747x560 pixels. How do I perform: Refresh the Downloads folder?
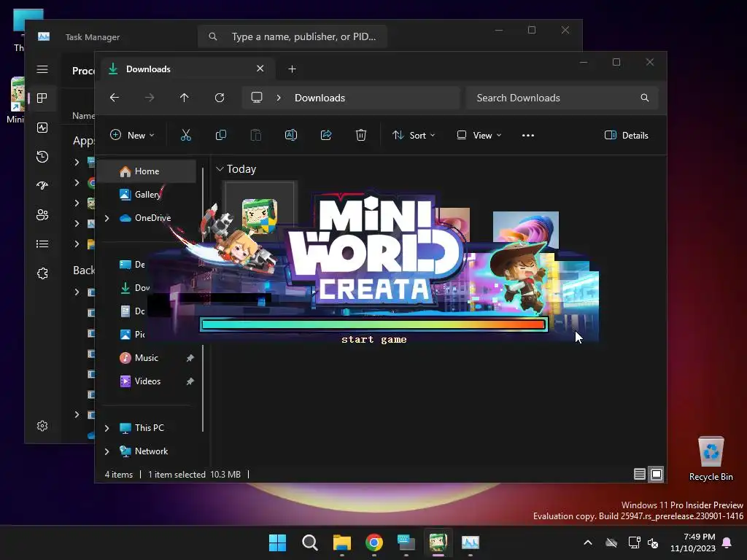point(219,98)
